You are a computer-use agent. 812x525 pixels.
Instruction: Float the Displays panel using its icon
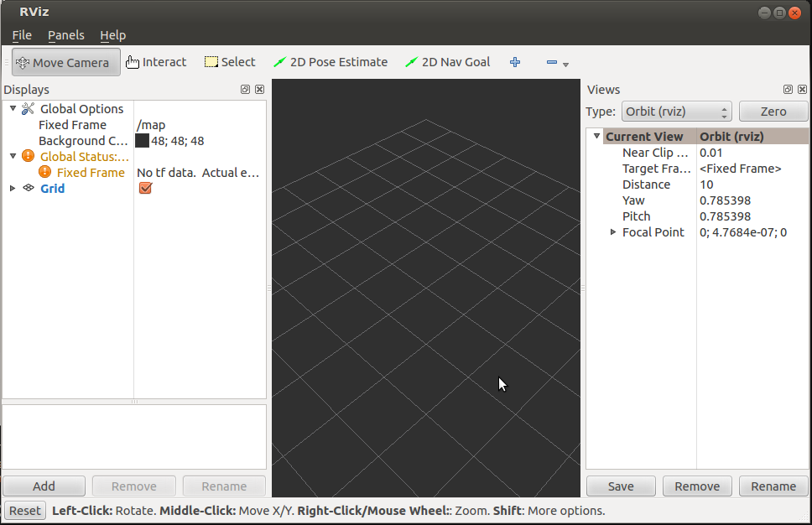[245, 90]
